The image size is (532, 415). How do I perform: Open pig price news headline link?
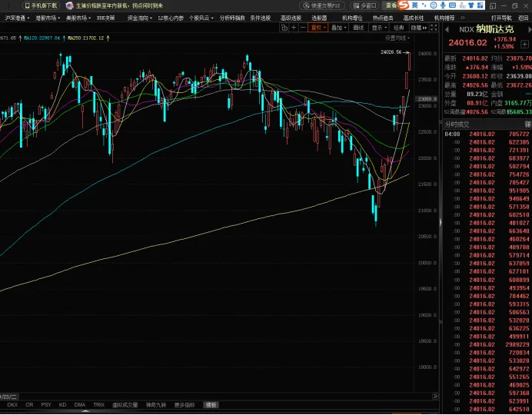coord(119,5)
